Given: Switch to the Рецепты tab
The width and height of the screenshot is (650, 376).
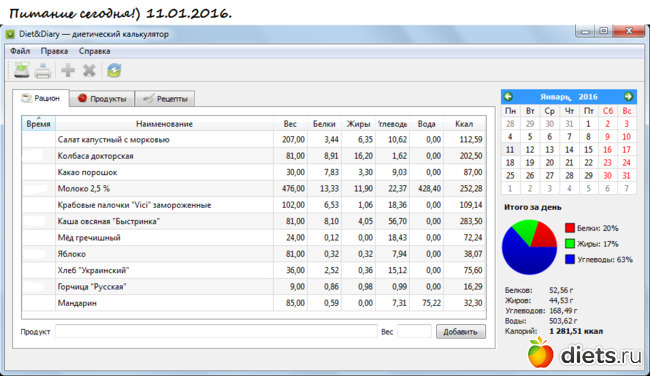Looking at the screenshot, I should point(165,99).
